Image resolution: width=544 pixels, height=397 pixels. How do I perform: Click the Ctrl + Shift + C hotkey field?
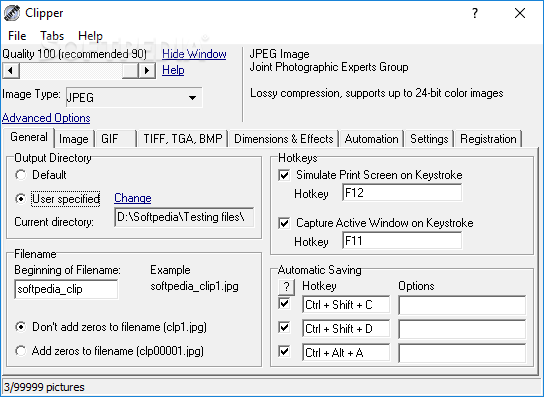coord(346,305)
